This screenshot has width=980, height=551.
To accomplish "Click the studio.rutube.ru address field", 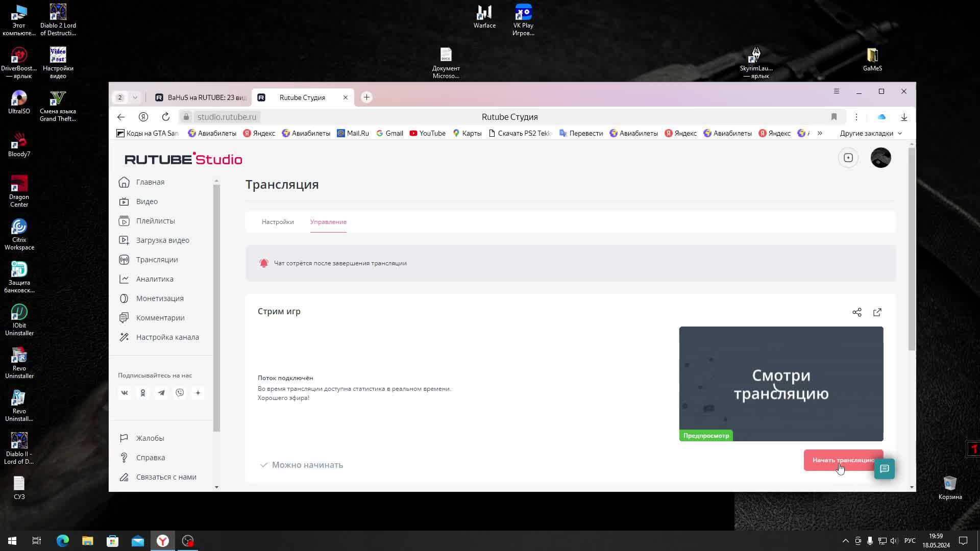I will [x=227, y=117].
